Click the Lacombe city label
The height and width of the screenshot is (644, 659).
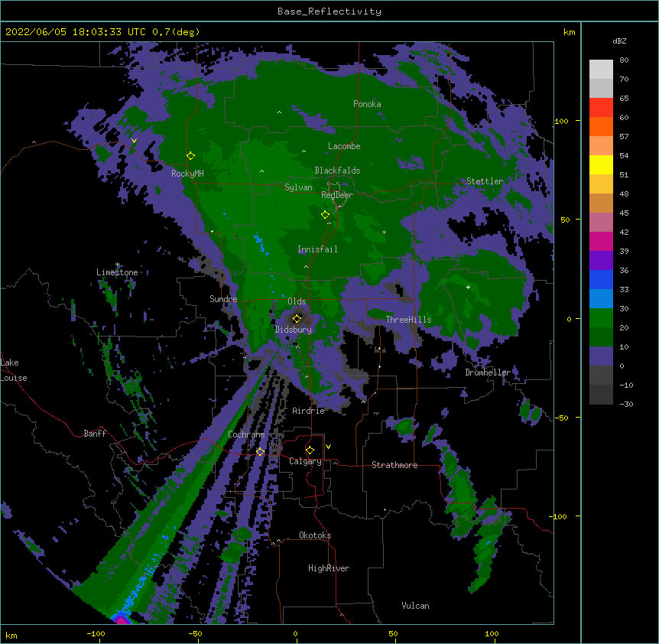[x=344, y=146]
